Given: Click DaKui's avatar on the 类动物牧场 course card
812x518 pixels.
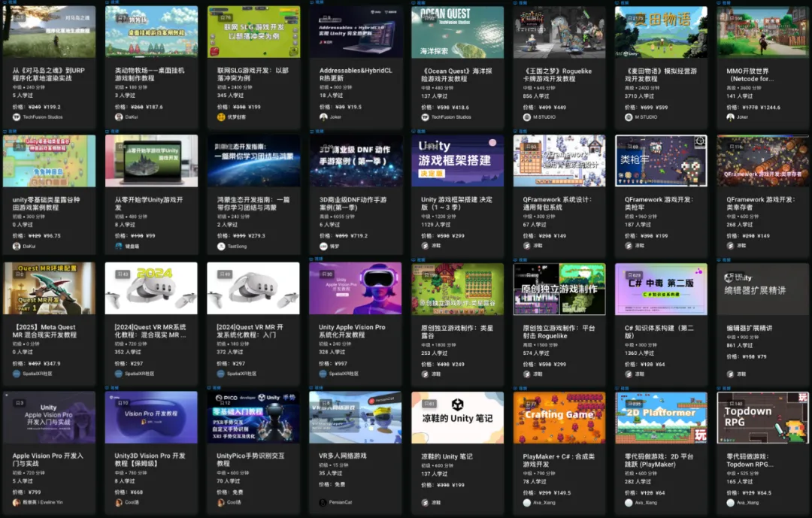Looking at the screenshot, I should coord(119,117).
